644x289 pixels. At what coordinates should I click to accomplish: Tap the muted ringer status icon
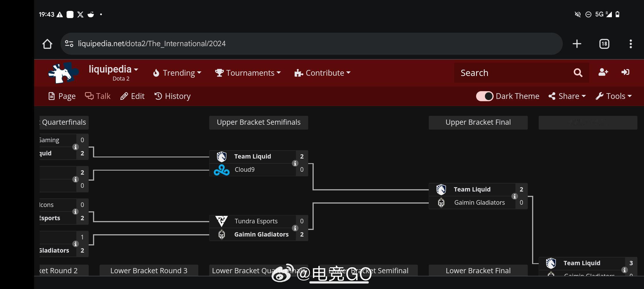tap(578, 14)
